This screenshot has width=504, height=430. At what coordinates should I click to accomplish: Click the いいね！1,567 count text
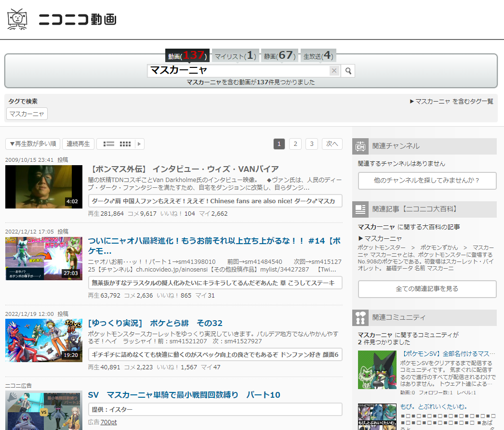pyautogui.click(x=177, y=367)
